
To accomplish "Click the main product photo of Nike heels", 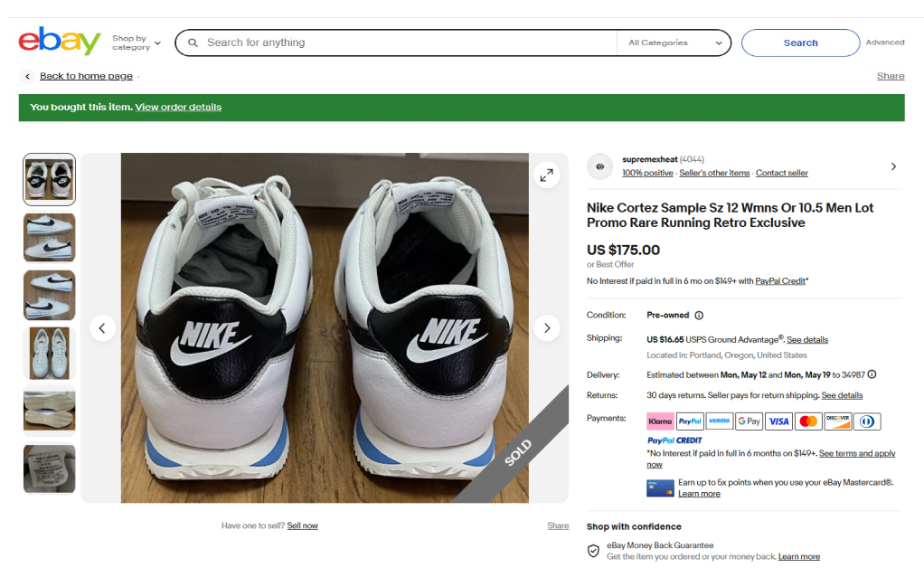I will coord(325,328).
